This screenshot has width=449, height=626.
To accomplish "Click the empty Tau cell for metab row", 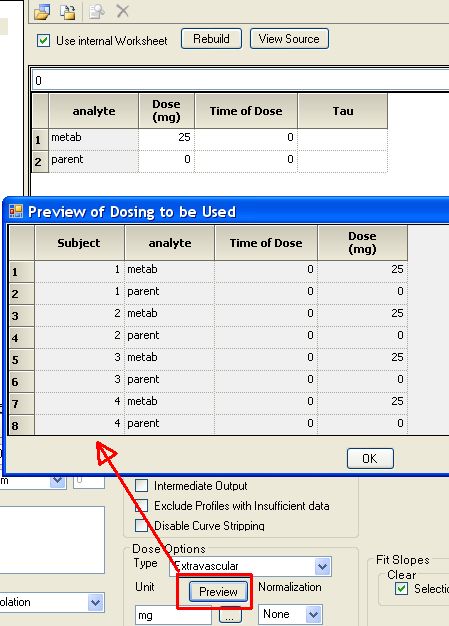I will [x=343, y=139].
